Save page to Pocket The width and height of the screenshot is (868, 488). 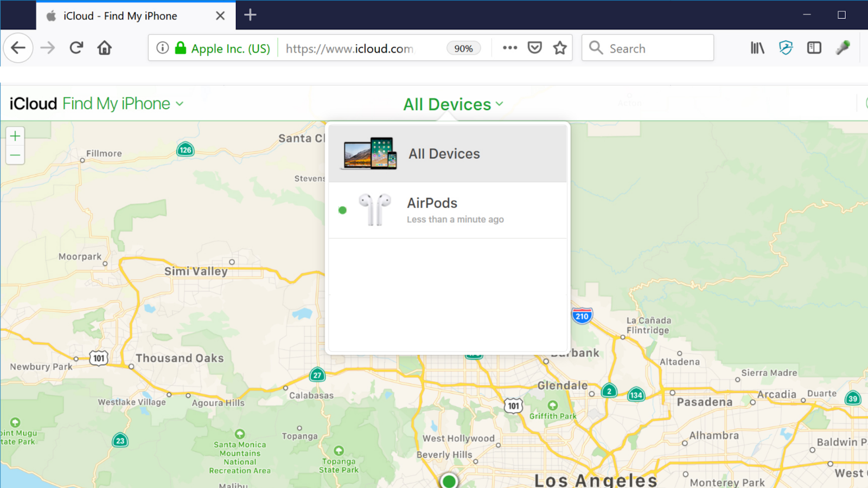(535, 48)
